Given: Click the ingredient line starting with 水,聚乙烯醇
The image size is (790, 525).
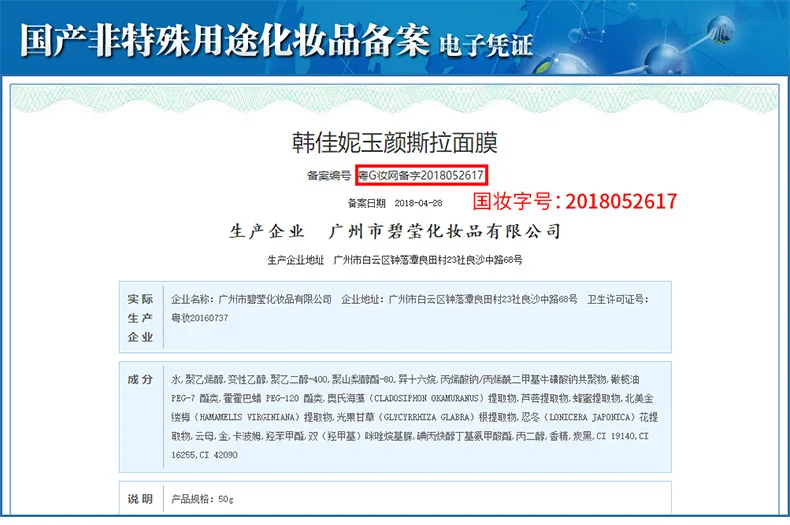Looking at the screenshot, I should [405, 379].
